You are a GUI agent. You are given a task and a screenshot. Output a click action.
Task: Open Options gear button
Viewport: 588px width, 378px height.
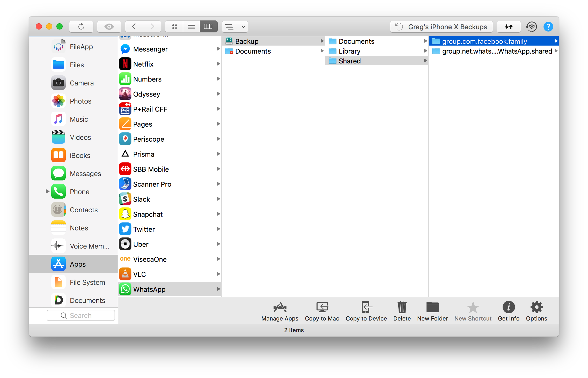click(536, 311)
